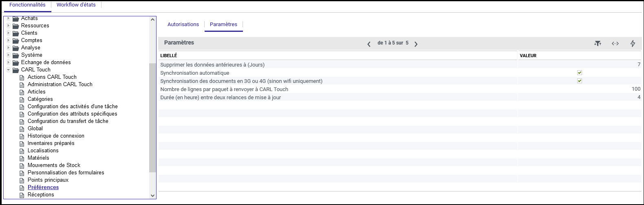Click the Comptes folder icon
Image resolution: width=644 pixels, height=205 pixels.
[x=16, y=40]
